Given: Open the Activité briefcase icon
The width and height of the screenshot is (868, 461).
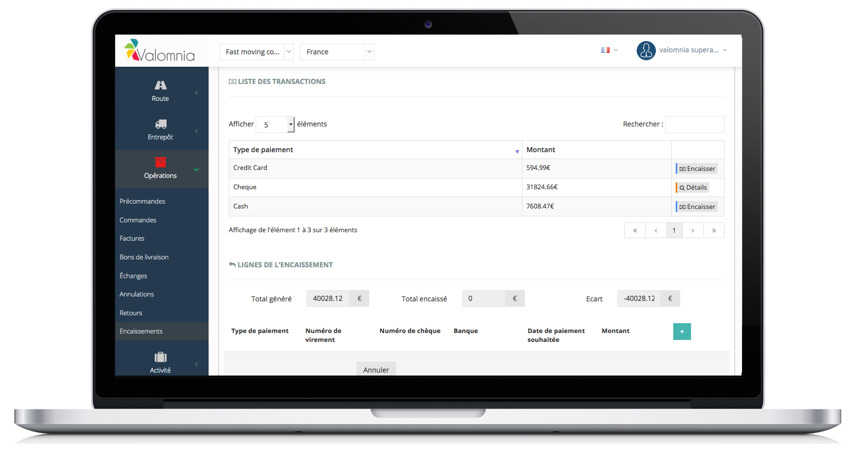Looking at the screenshot, I should 160,357.
